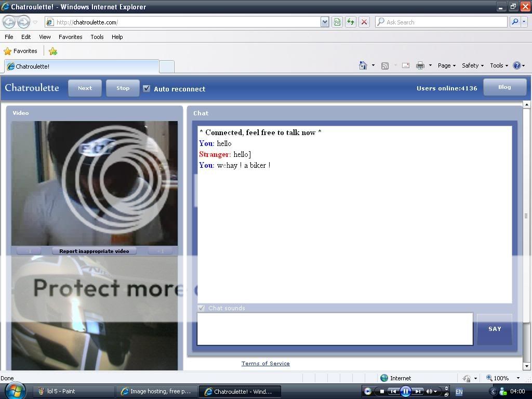Click the Refresh page icon
Image resolution: width=532 pixels, height=399 pixels.
click(351, 22)
